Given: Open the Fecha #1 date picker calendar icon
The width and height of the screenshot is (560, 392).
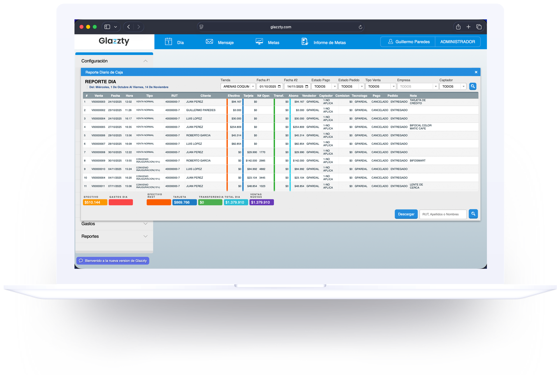Looking at the screenshot, I should point(280,86).
